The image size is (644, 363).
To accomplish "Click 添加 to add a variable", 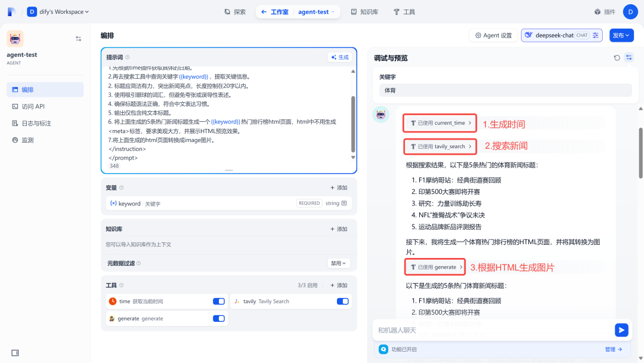I will coord(339,187).
